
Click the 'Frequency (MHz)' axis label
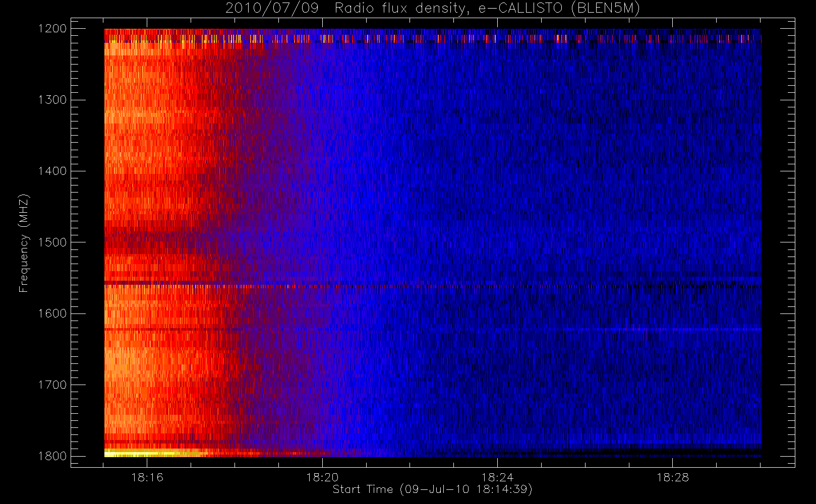[24, 242]
